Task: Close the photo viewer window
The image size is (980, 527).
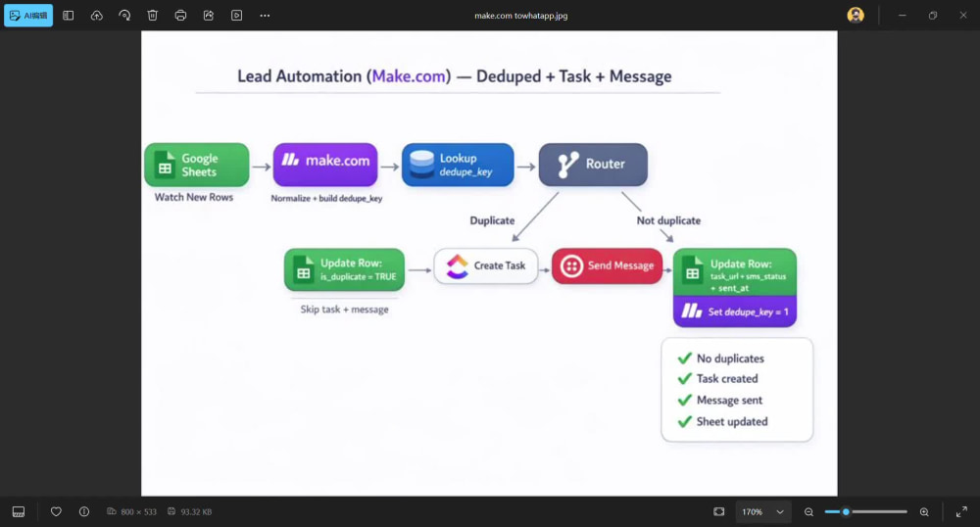Action: point(963,15)
